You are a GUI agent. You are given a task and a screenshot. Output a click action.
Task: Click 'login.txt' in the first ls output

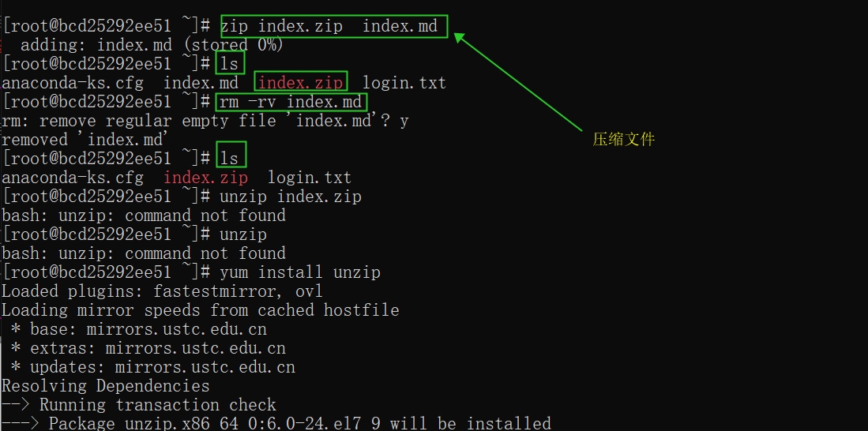click(404, 83)
